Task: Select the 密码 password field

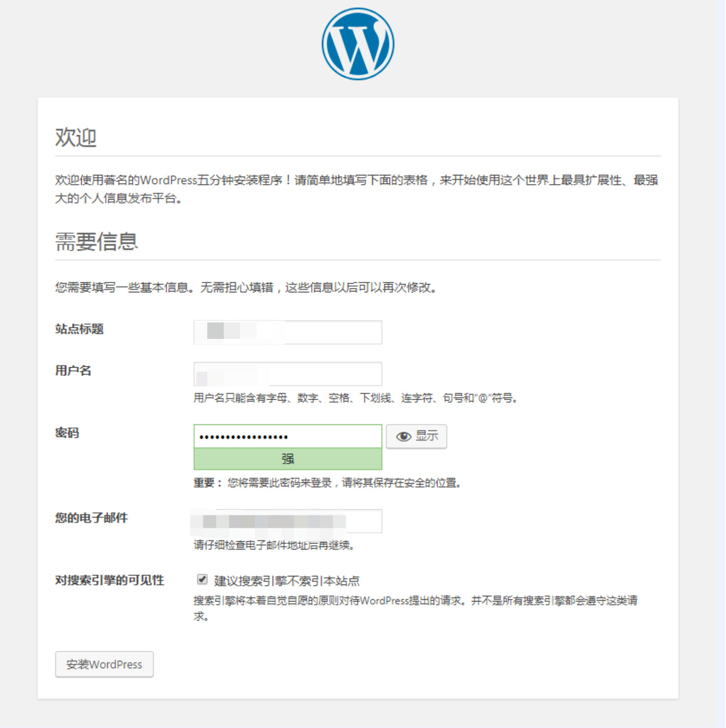Action: 288,436
